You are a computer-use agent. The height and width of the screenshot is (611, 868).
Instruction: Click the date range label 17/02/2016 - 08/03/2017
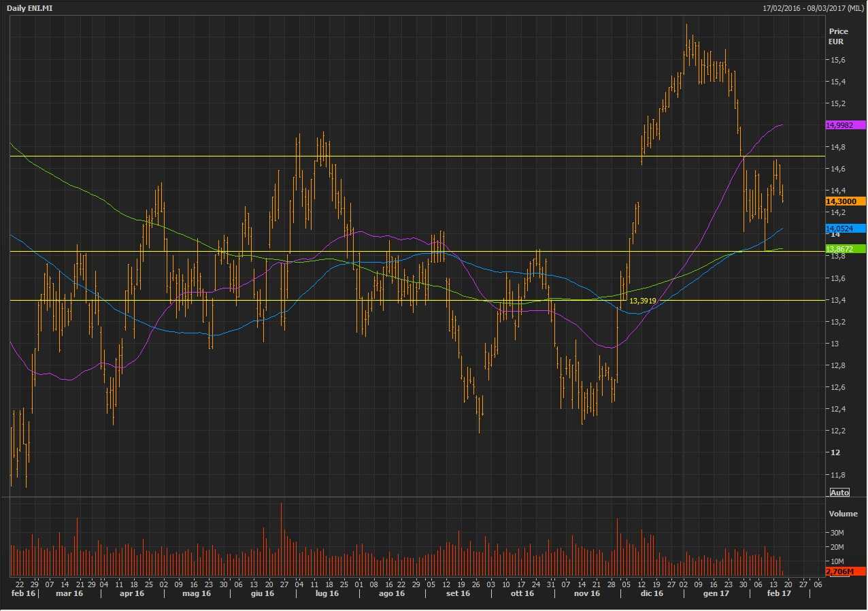click(813, 7)
